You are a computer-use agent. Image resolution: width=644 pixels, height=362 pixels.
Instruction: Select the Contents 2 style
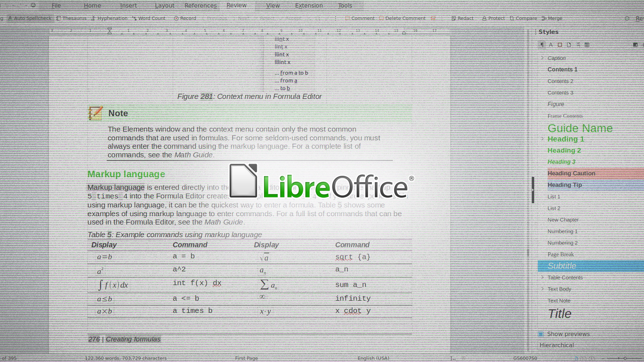coord(560,81)
